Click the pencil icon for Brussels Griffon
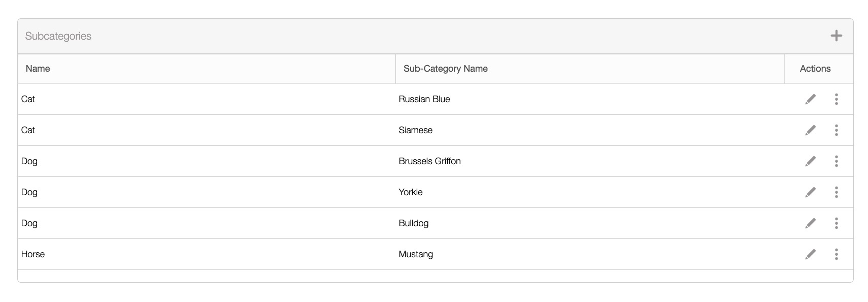The height and width of the screenshot is (302, 868). 811,161
